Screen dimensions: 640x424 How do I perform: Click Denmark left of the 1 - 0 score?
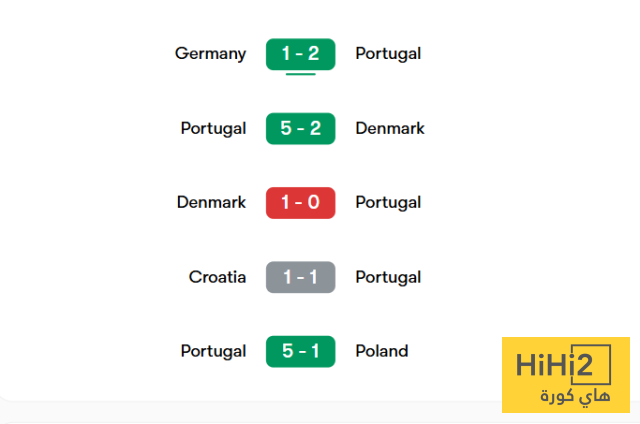[x=211, y=203]
